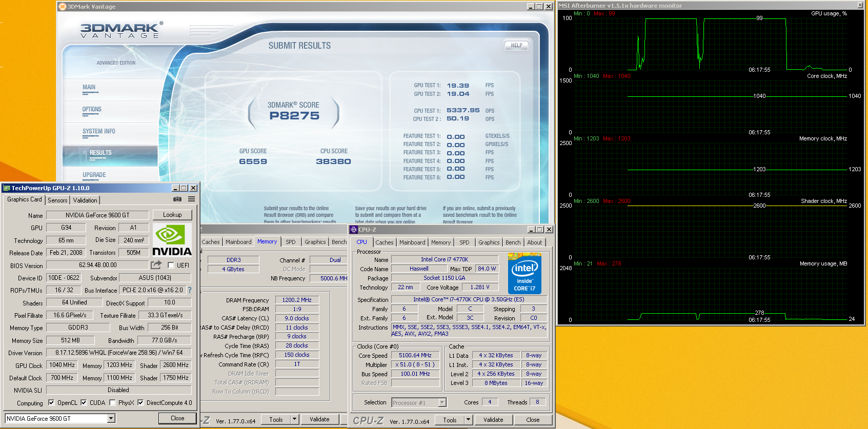Screen dimensions: 868x429
Task: Click the GPU SCORE value 6559
Action: pyautogui.click(x=253, y=161)
